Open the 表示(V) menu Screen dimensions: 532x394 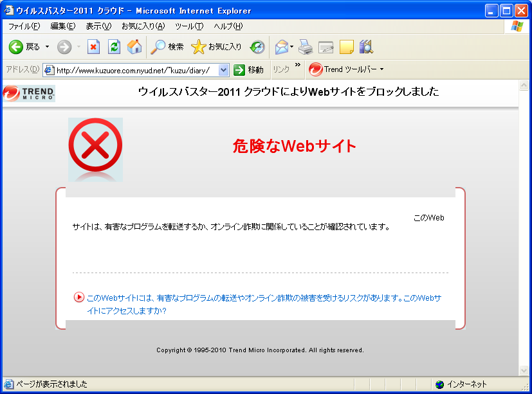click(x=98, y=26)
